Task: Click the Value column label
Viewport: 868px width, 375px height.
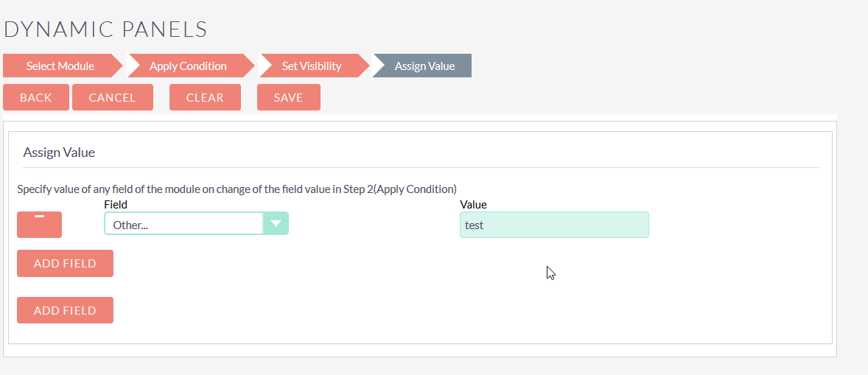Action: click(473, 205)
